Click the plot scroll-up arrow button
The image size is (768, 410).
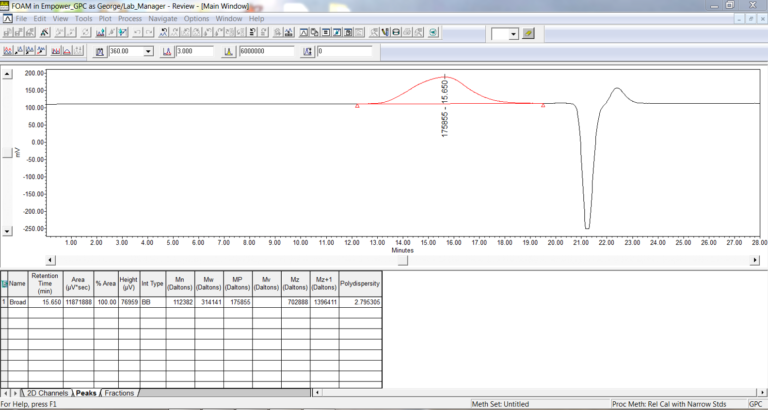coord(7,74)
